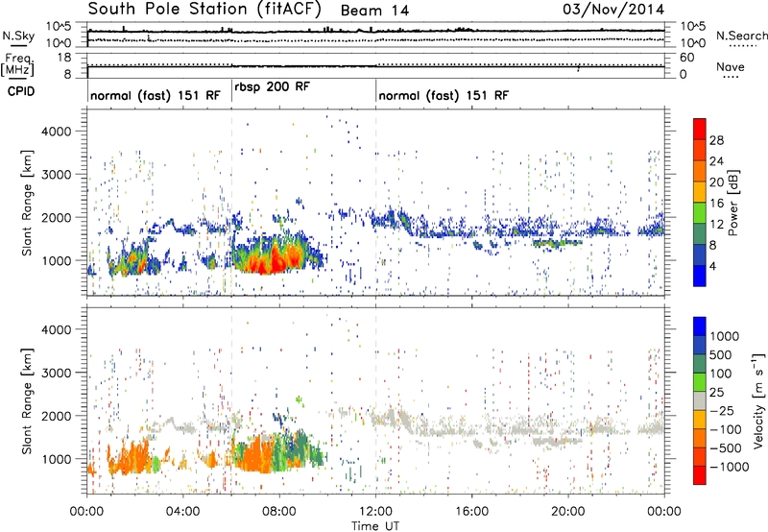The width and height of the screenshot is (768, 532).
Task: Click the '4000' tick on the power panel
Action: [x=56, y=132]
